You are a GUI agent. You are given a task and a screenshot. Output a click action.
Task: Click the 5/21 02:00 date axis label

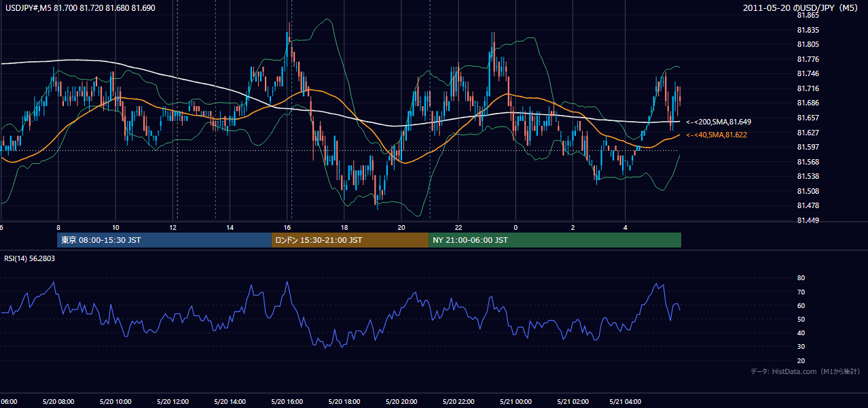pos(572,402)
